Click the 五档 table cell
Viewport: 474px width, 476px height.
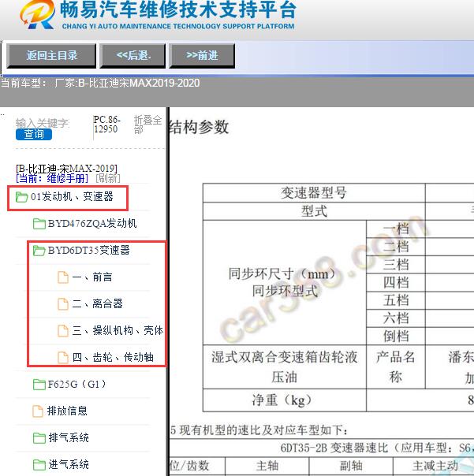[x=396, y=300]
